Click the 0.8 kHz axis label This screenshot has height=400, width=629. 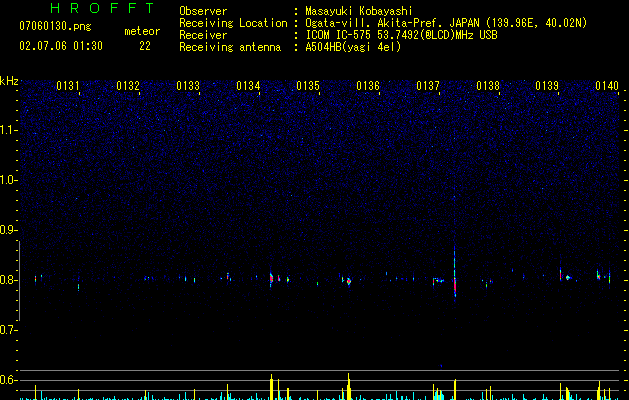coord(8,280)
